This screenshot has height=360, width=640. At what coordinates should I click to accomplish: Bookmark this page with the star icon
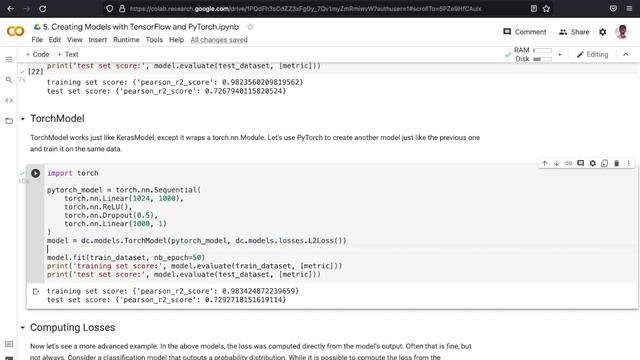click(x=546, y=8)
